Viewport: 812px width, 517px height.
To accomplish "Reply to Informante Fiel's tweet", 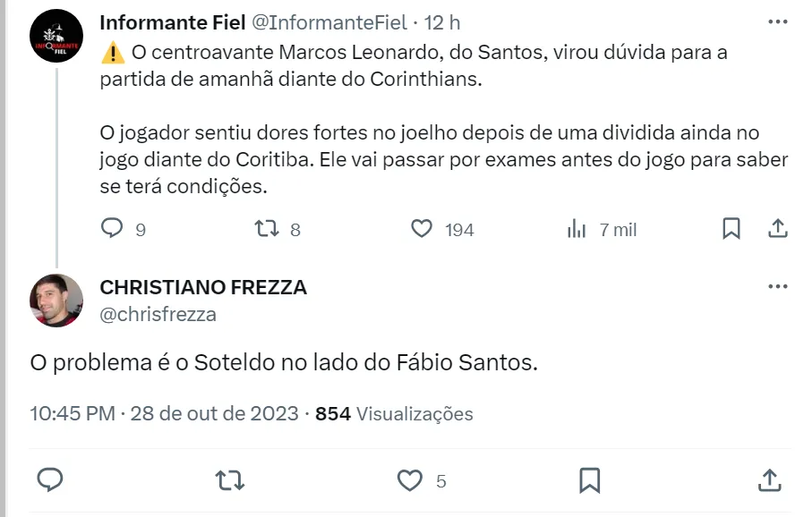I will pyautogui.click(x=112, y=229).
